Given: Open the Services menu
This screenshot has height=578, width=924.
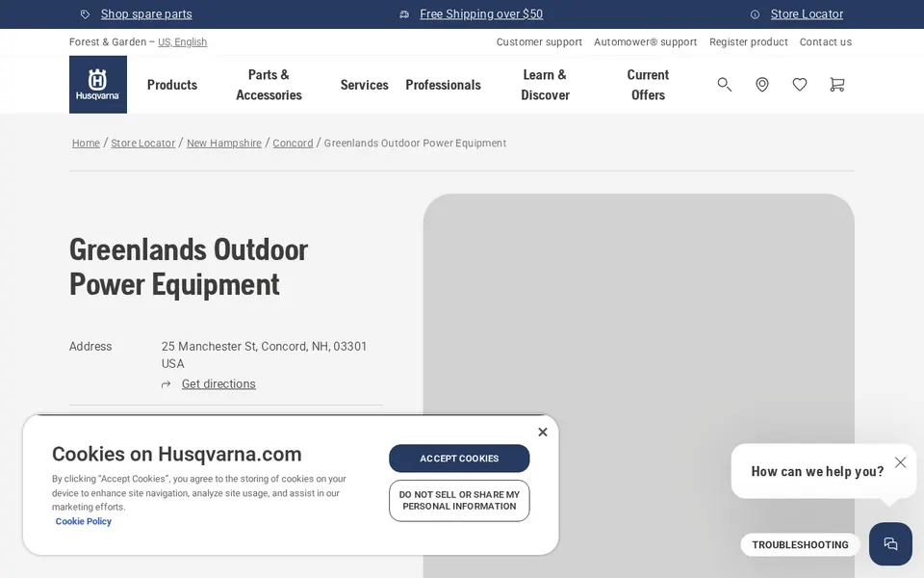Looking at the screenshot, I should 364,85.
